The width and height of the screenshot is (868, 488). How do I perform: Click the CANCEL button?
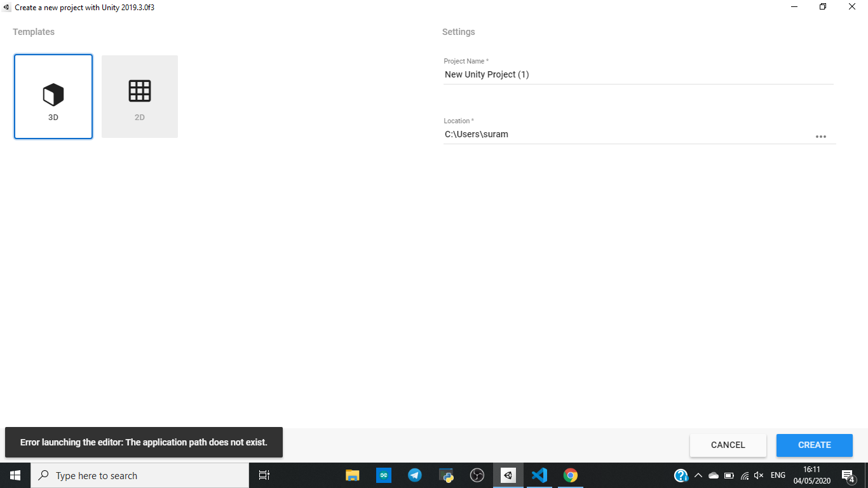click(x=728, y=445)
